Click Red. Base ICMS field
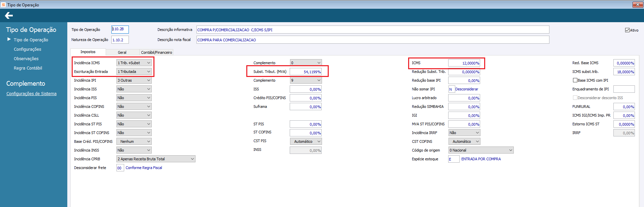The image size is (644, 207). (x=624, y=63)
